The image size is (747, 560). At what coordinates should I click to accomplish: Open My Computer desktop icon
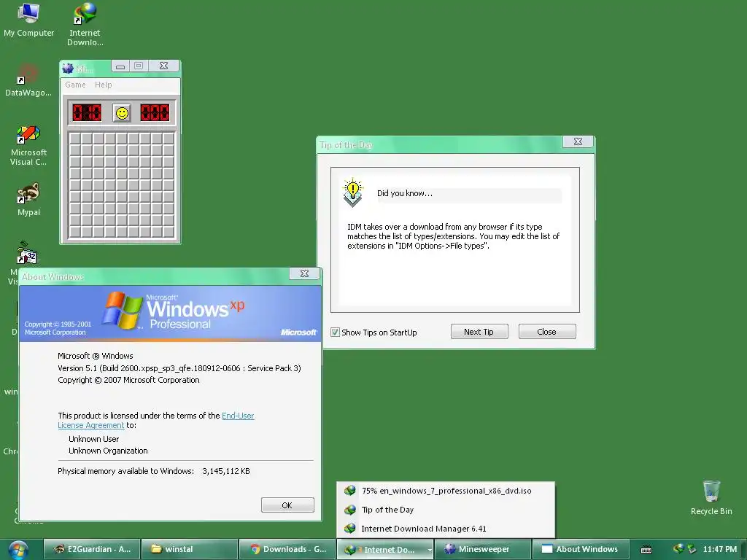tap(28, 20)
